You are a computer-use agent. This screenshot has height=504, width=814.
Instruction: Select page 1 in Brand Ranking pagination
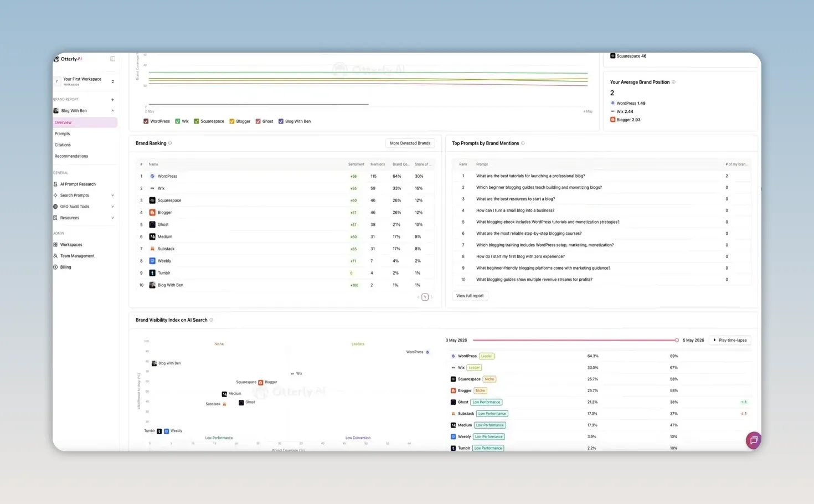point(425,297)
